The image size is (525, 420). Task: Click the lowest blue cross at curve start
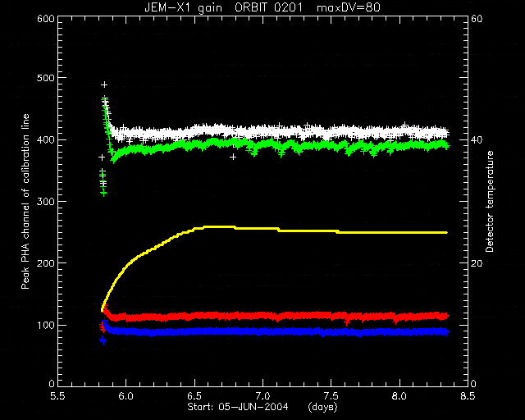pyautogui.click(x=103, y=341)
